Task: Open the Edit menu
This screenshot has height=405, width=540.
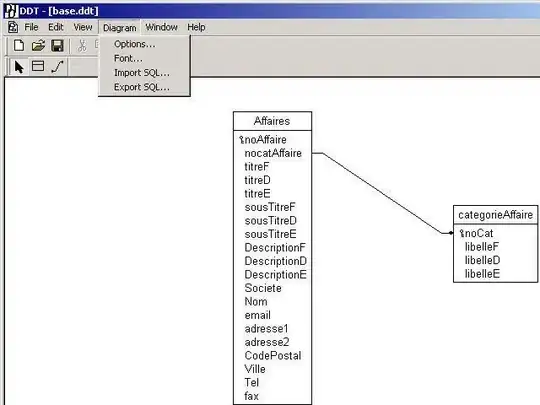Action: [55, 27]
